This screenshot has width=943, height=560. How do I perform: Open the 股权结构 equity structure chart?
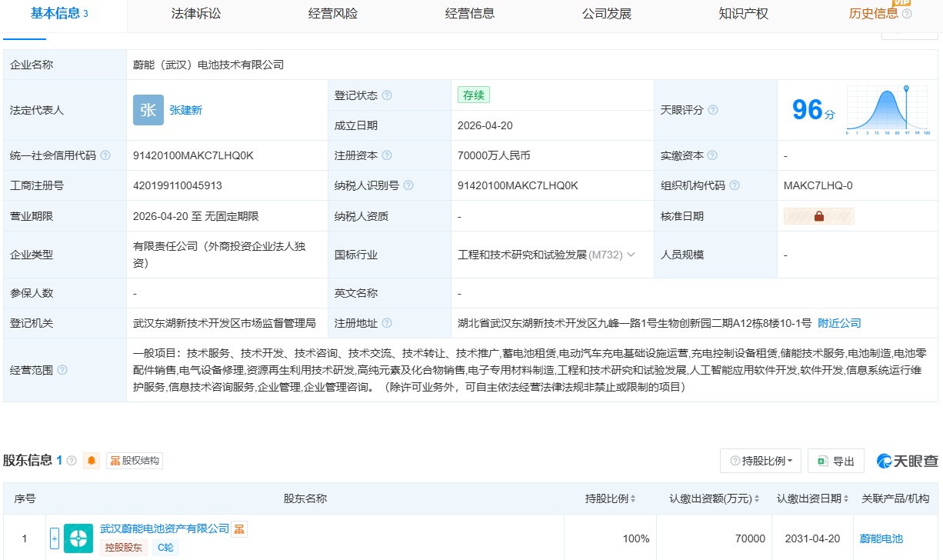tap(135, 461)
